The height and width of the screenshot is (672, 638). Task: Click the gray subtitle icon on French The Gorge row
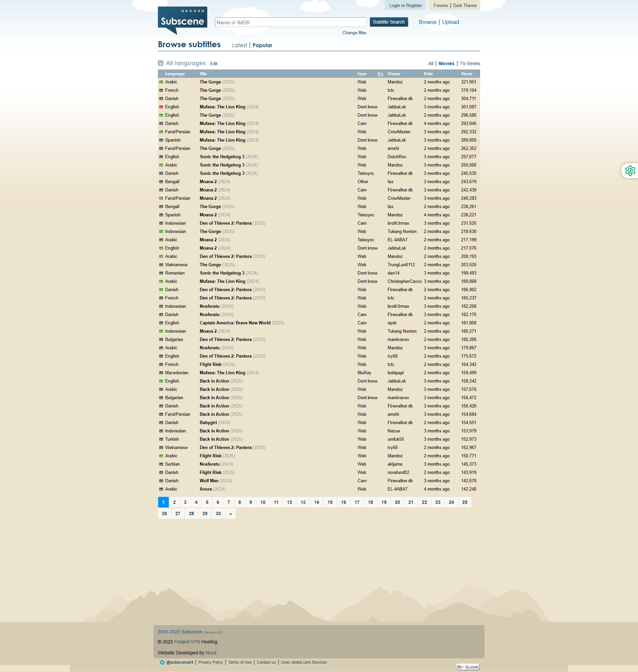click(x=161, y=90)
